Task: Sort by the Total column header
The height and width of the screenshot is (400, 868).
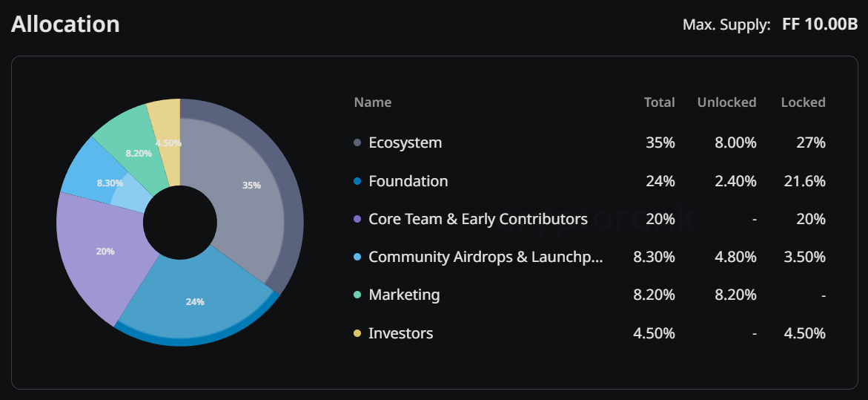Action: [659, 102]
